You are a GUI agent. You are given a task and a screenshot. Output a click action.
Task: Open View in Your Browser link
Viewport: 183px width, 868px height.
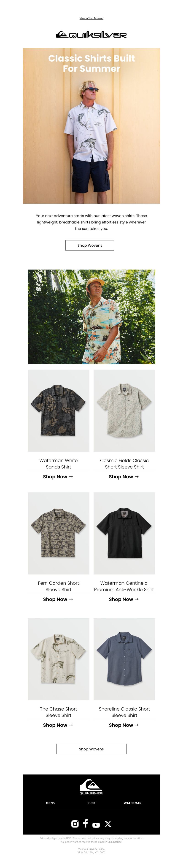tap(91, 19)
